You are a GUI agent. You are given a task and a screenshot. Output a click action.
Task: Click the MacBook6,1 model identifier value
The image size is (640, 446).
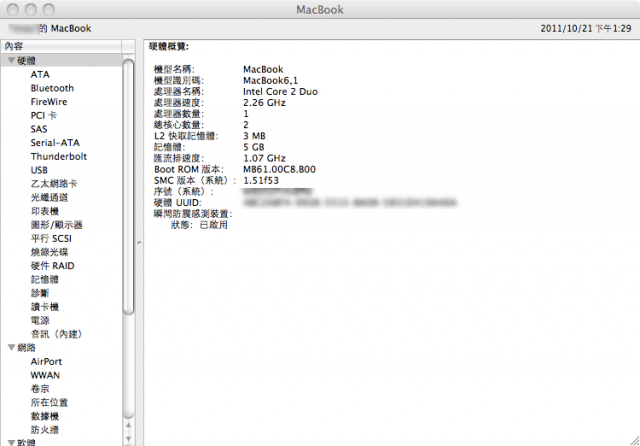coord(271,80)
